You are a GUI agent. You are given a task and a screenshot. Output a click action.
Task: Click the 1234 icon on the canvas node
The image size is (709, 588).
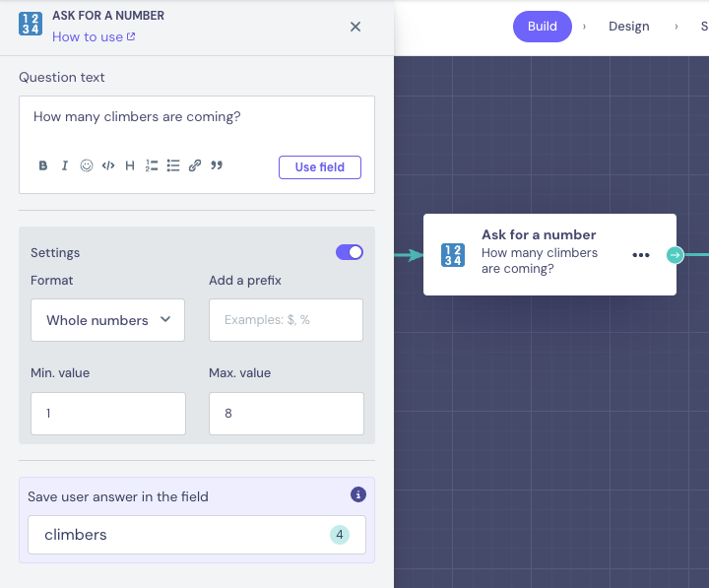click(453, 255)
